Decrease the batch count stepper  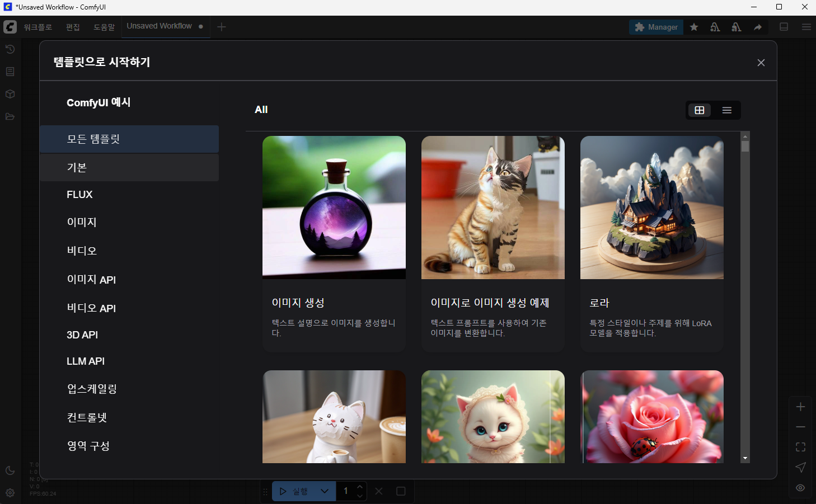[x=360, y=496]
